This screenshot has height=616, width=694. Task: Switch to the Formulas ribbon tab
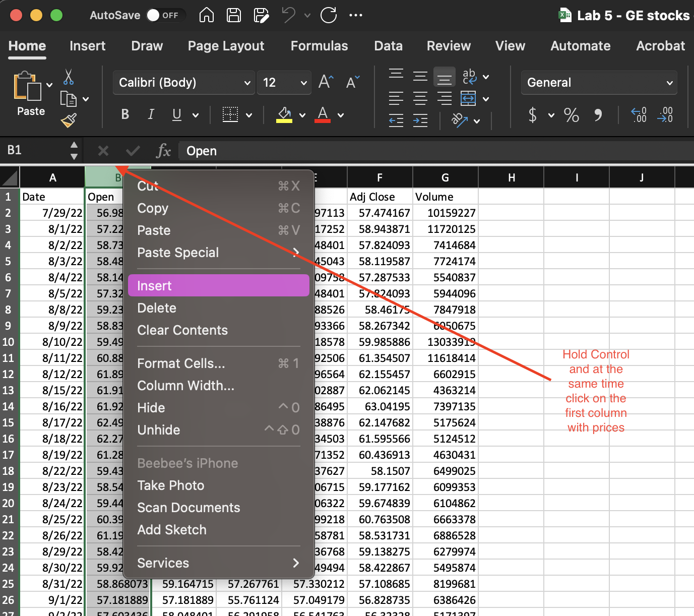[x=319, y=46]
